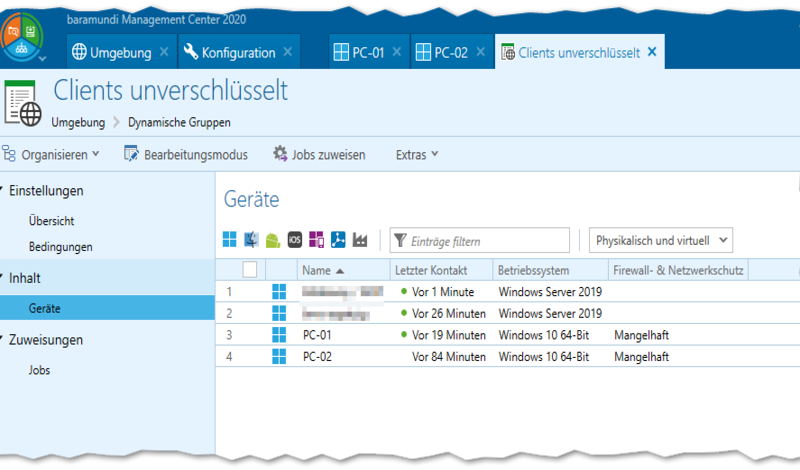The height and width of the screenshot is (470, 800).
Task: Select Geräte in the sidebar
Action: (107, 308)
